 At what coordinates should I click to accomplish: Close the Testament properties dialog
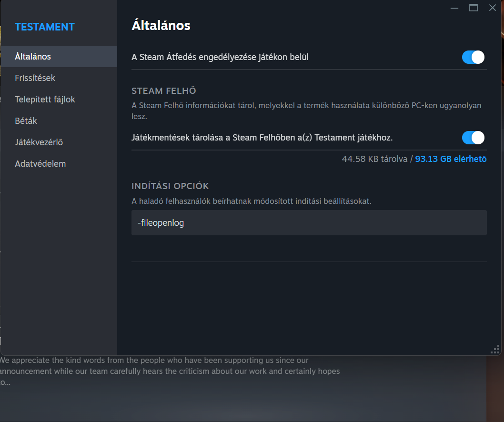pyautogui.click(x=493, y=8)
